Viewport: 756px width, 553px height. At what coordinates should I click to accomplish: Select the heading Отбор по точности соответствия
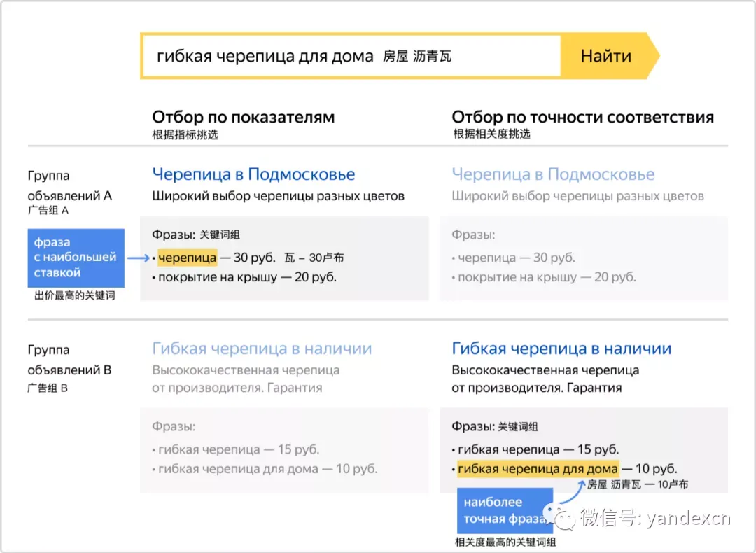pyautogui.click(x=582, y=117)
